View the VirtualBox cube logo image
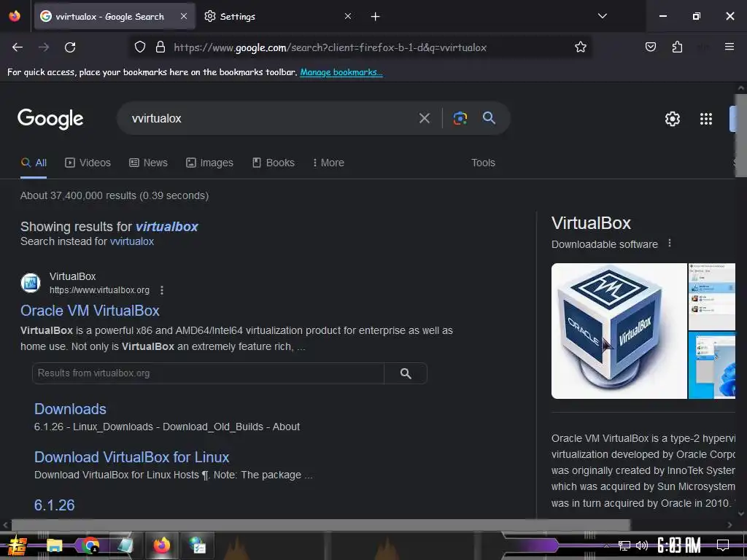The image size is (747, 560). (619, 331)
